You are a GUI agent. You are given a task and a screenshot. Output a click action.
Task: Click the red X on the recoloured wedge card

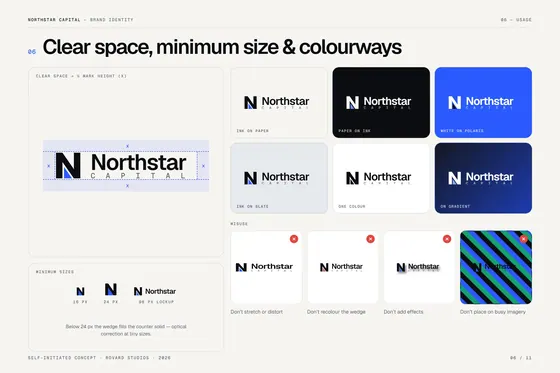370,239
